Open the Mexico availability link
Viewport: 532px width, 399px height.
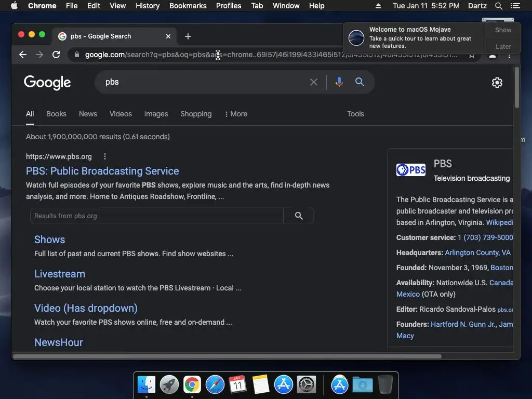408,294
